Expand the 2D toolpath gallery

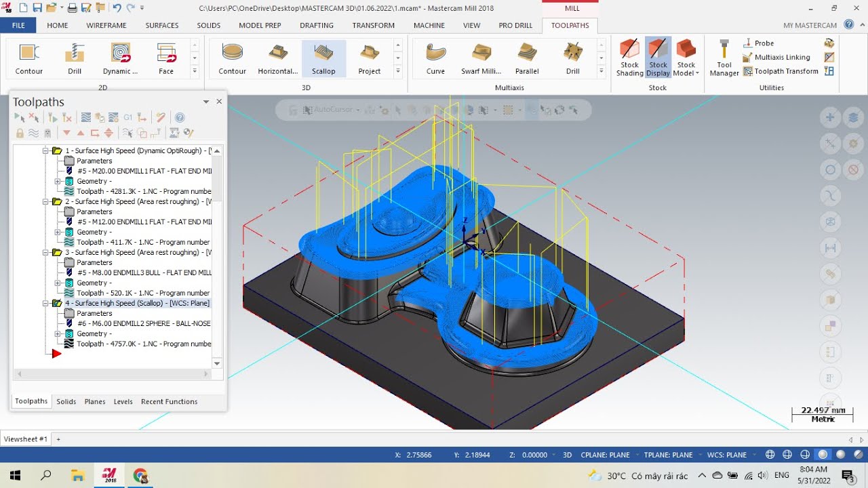point(195,71)
